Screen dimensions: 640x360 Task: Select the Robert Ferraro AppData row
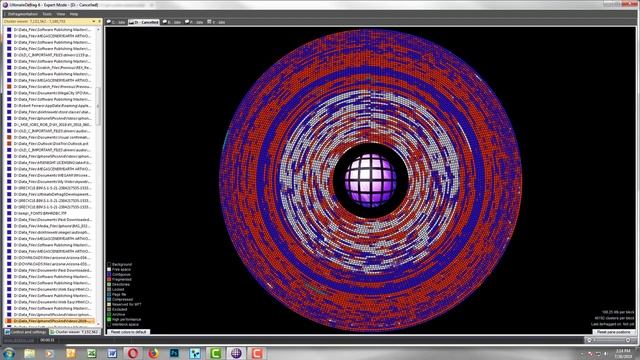coord(49,106)
